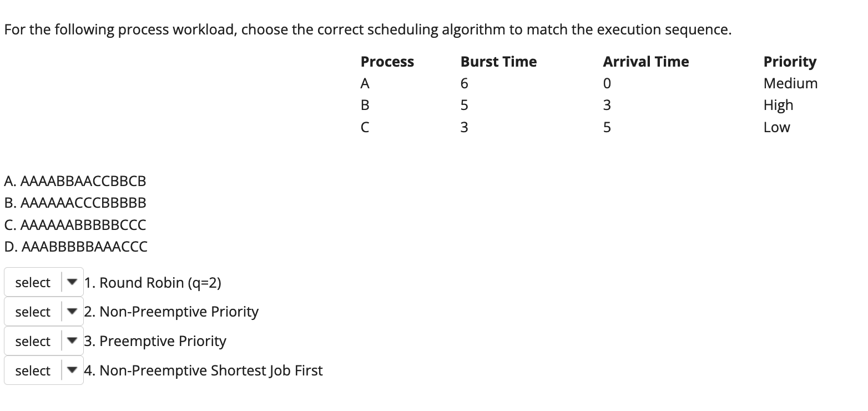
Task: Click the Burst Time column header
Action: coord(498,62)
